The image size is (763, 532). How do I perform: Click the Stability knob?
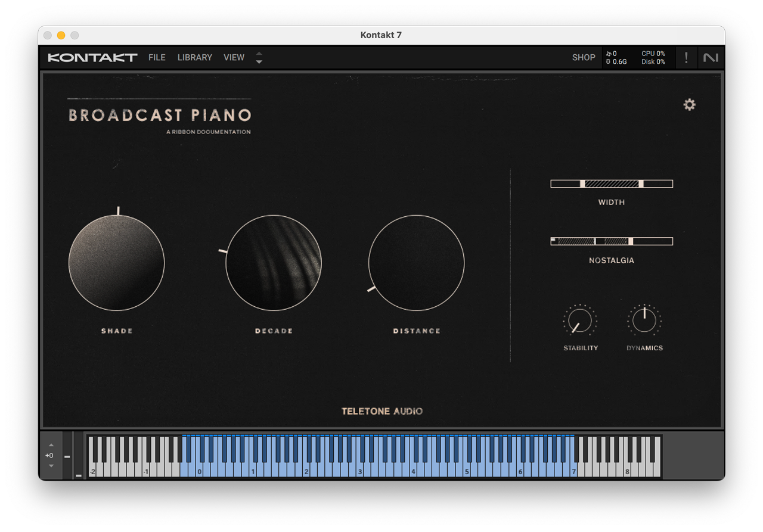click(580, 321)
